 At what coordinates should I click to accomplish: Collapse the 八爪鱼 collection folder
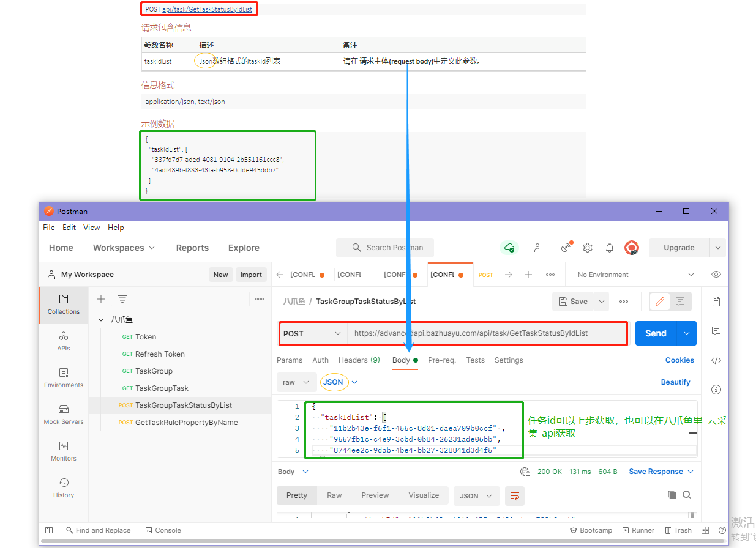pos(102,320)
